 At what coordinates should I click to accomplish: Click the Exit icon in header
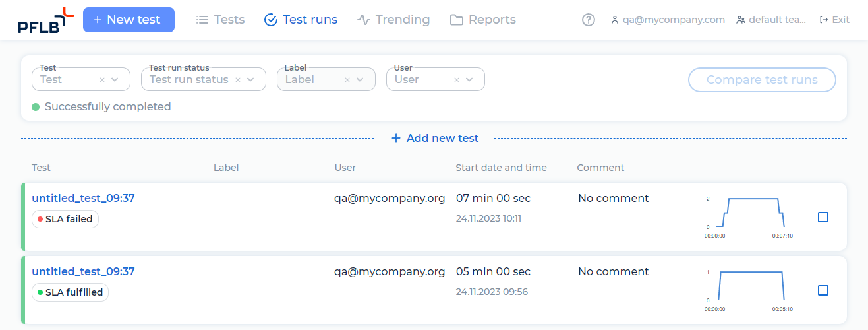click(824, 20)
